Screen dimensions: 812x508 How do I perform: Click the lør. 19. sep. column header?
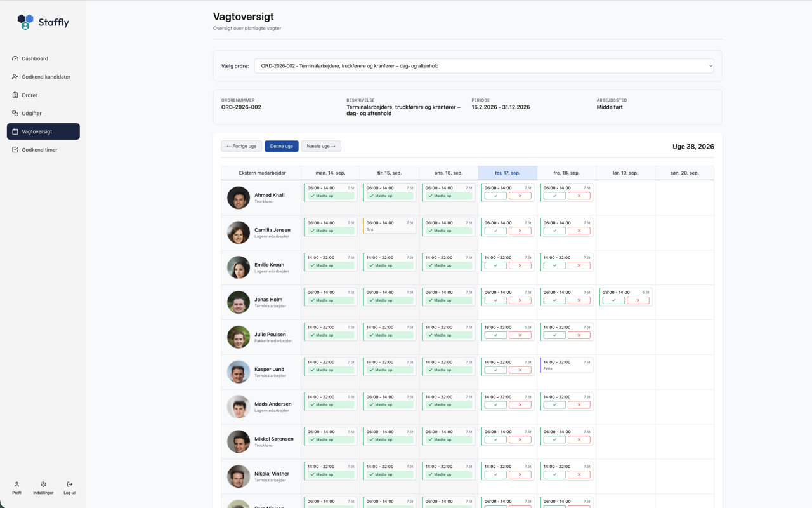(x=625, y=173)
